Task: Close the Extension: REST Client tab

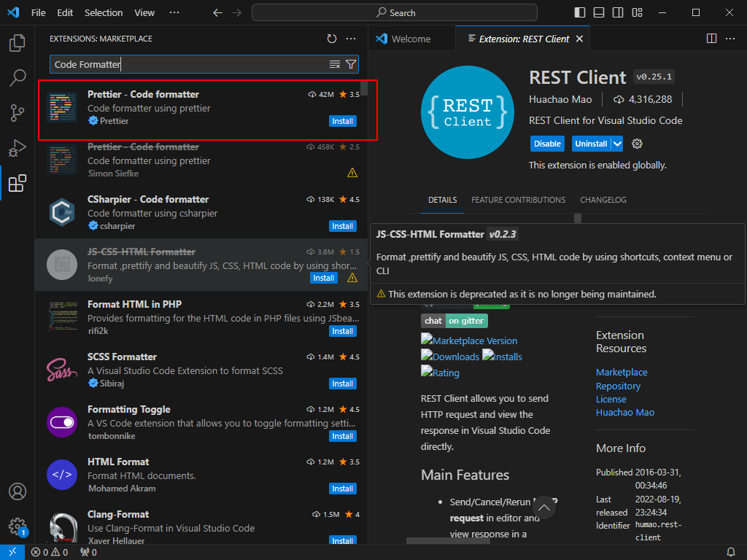Action: [579, 39]
